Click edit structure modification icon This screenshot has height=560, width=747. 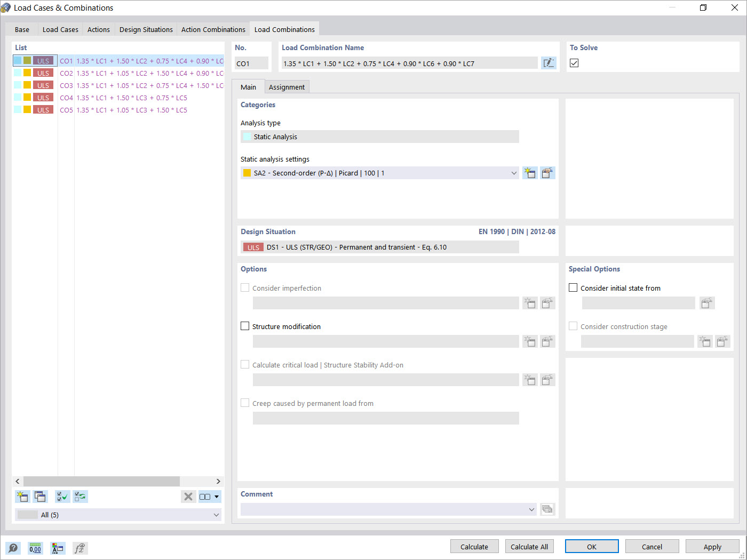tap(547, 341)
